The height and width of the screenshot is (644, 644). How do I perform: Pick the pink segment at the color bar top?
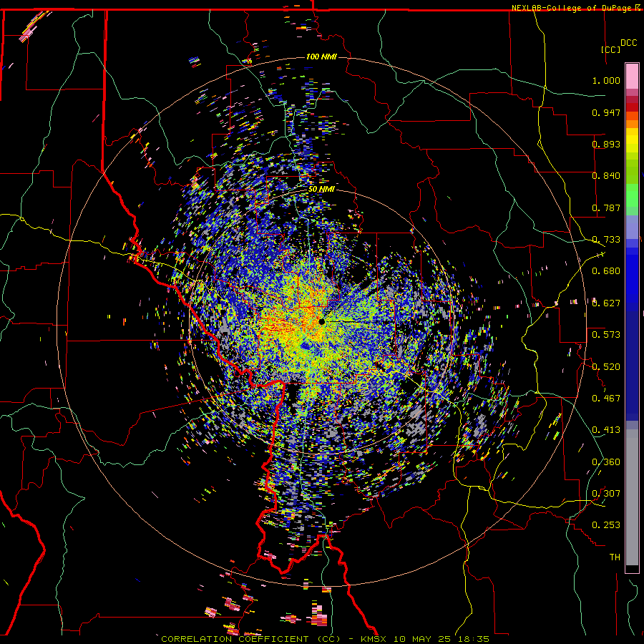click(632, 77)
